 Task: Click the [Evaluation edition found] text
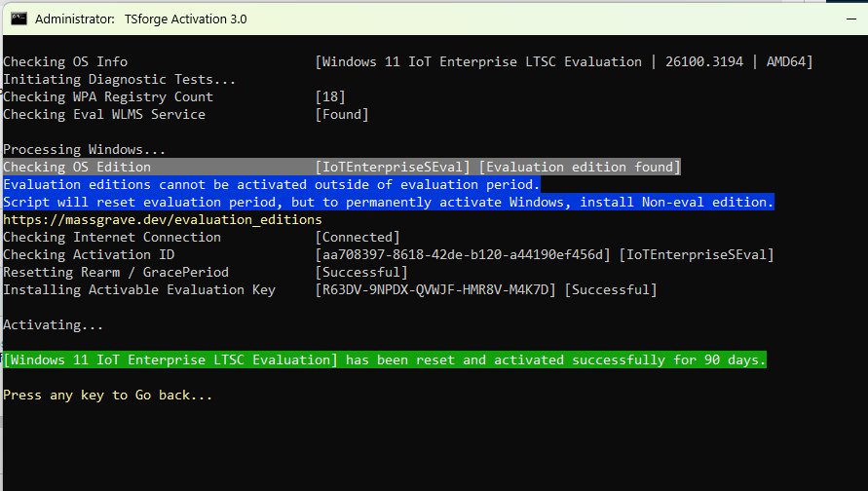pyautogui.click(x=580, y=168)
